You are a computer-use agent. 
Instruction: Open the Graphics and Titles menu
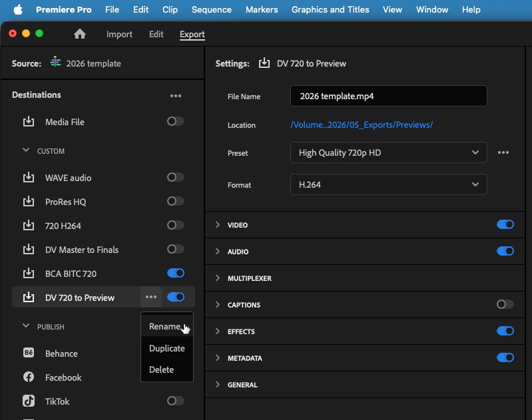point(330,9)
